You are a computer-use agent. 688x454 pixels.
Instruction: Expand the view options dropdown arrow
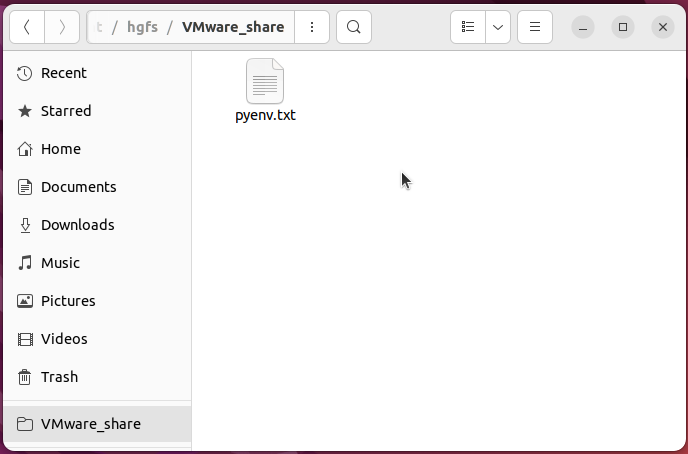pos(498,27)
